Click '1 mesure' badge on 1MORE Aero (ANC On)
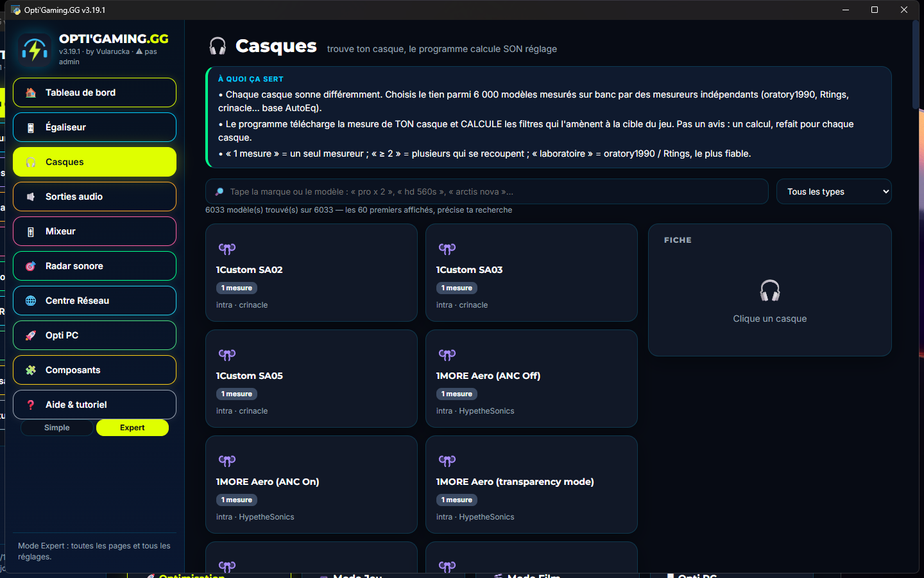Screen dimensions: 924x578 pyautogui.click(x=237, y=500)
